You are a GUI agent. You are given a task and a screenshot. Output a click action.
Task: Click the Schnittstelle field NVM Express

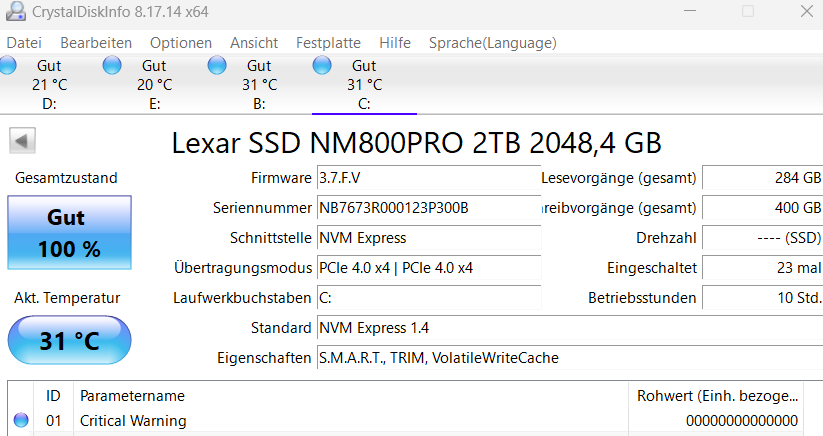429,238
